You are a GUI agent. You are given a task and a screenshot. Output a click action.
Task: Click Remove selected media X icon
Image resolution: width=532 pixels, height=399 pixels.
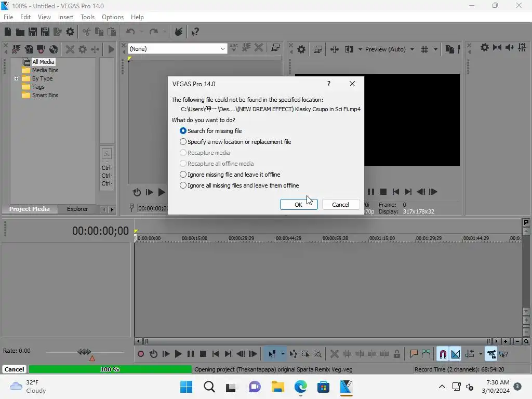coord(70,49)
